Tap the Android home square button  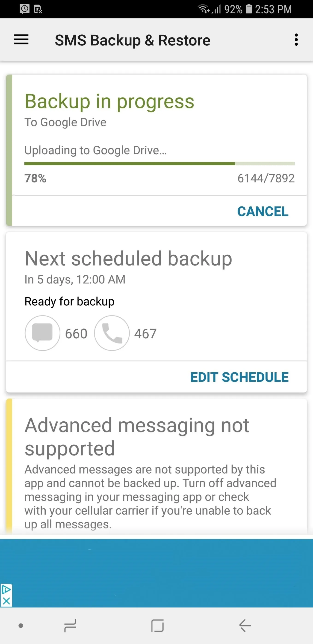pos(157,626)
